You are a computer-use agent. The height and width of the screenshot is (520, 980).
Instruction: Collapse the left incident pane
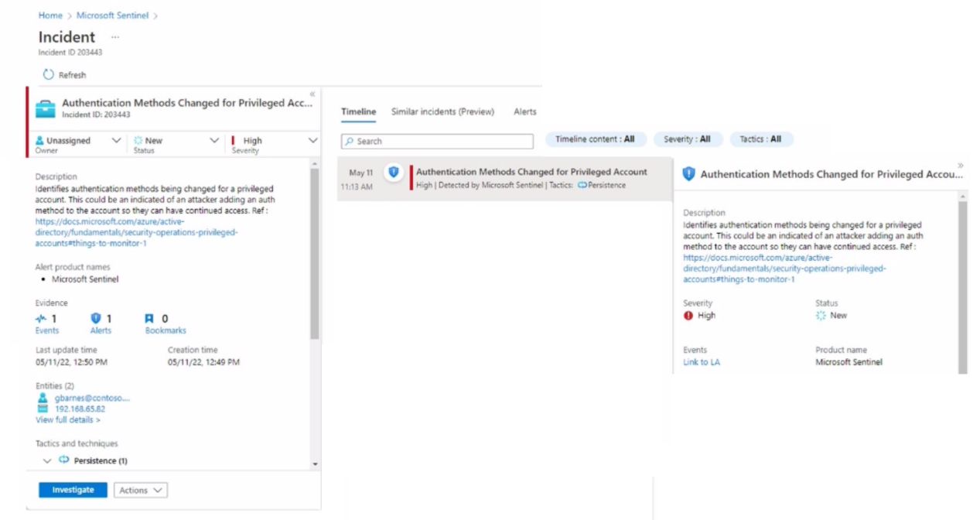pyautogui.click(x=312, y=94)
